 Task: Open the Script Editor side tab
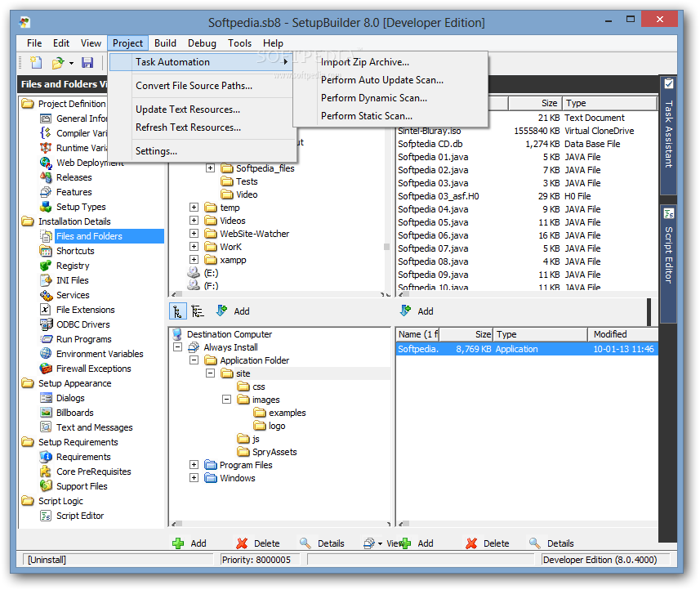(x=668, y=263)
